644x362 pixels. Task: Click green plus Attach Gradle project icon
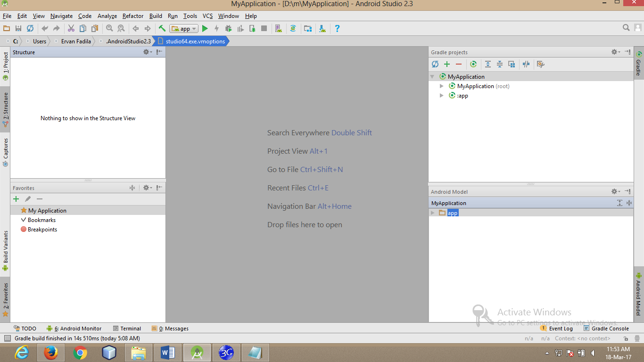click(447, 64)
